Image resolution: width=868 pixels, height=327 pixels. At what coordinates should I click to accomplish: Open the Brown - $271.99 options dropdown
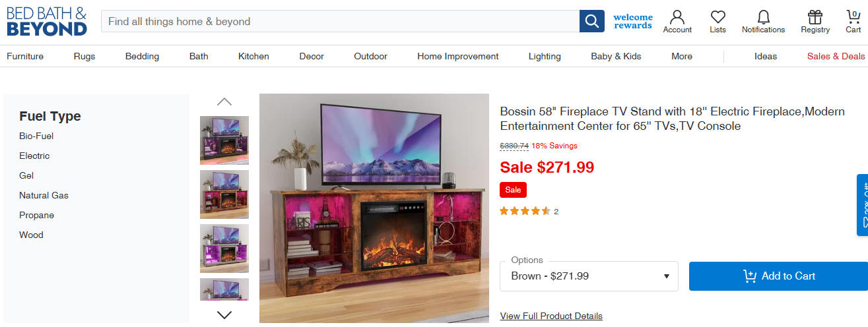coord(590,276)
